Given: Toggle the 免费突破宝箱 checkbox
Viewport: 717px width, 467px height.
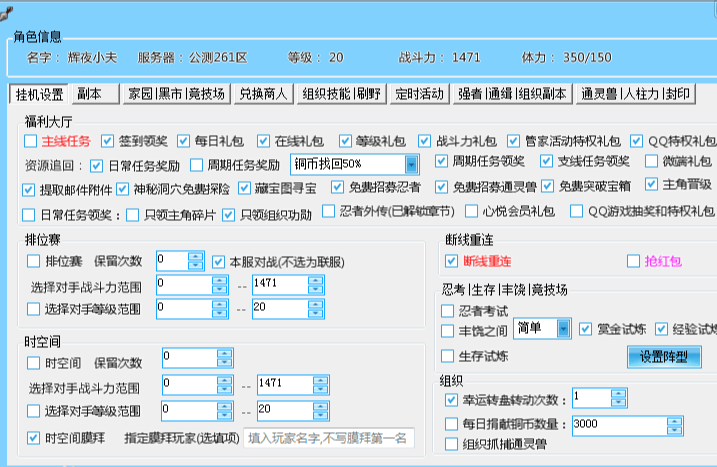Looking at the screenshot, I should point(547,186).
